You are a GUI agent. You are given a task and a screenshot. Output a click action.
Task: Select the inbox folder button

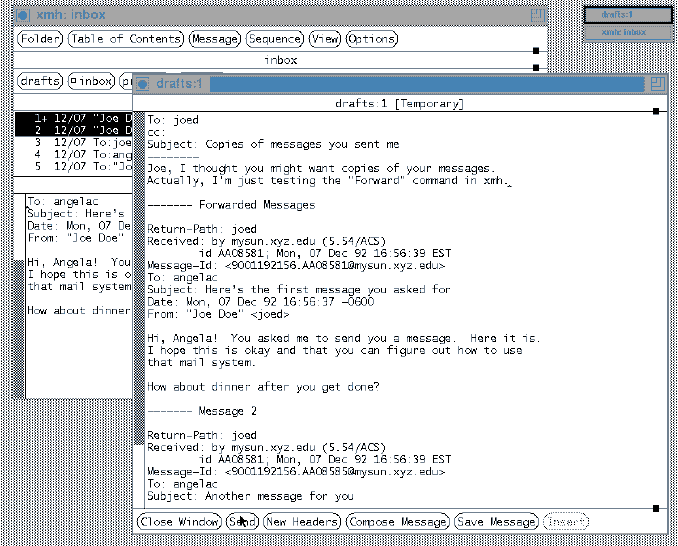[x=91, y=81]
